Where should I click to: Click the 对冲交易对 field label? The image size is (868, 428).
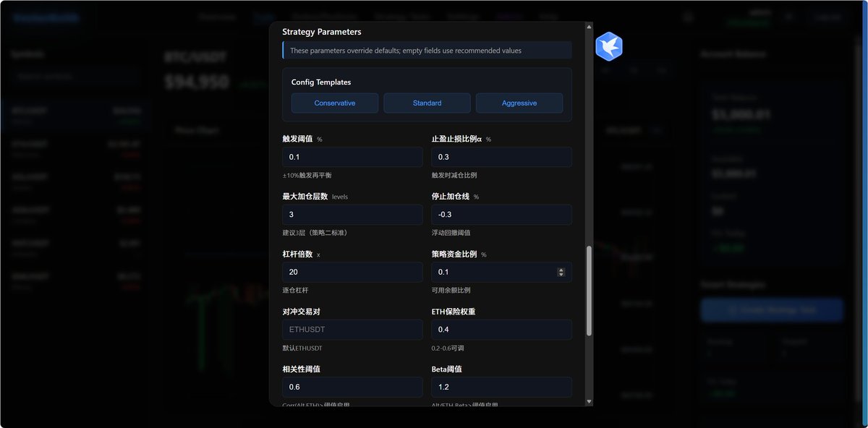(301, 311)
